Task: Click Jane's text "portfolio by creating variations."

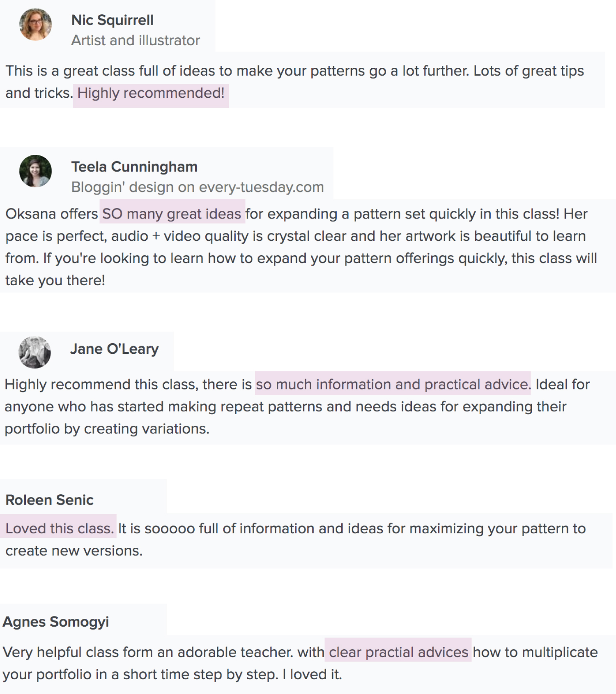Action: pyautogui.click(x=107, y=429)
